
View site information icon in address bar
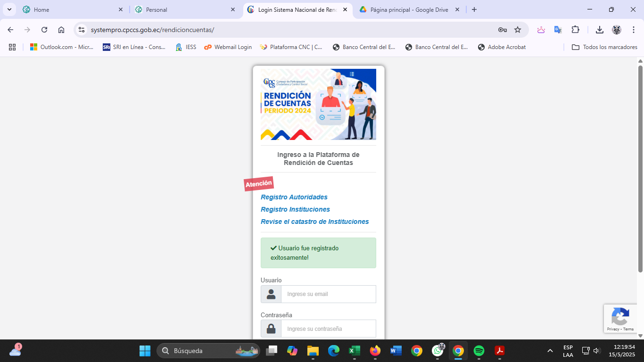82,30
